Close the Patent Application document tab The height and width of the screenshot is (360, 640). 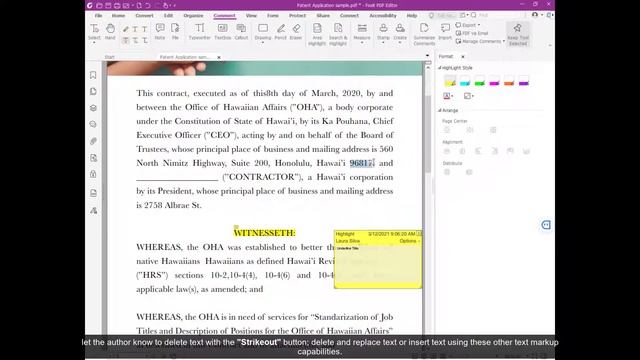[219, 57]
